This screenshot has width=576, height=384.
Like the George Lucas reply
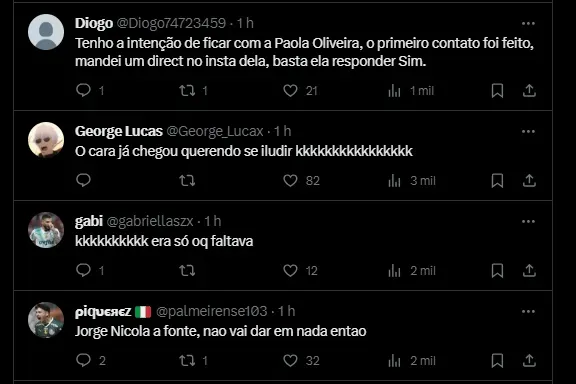[290, 180]
